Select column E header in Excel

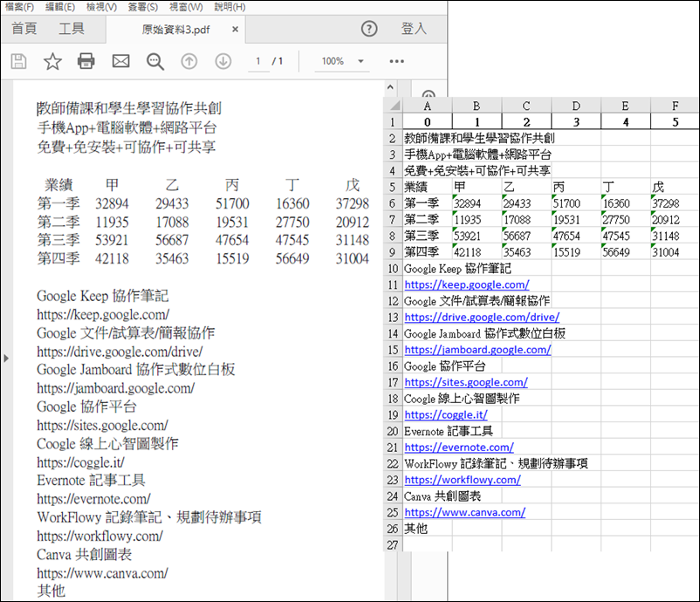click(x=626, y=106)
